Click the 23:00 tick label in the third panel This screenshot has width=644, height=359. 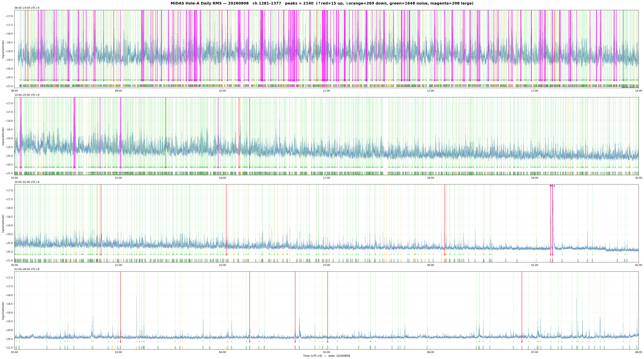[326, 265]
